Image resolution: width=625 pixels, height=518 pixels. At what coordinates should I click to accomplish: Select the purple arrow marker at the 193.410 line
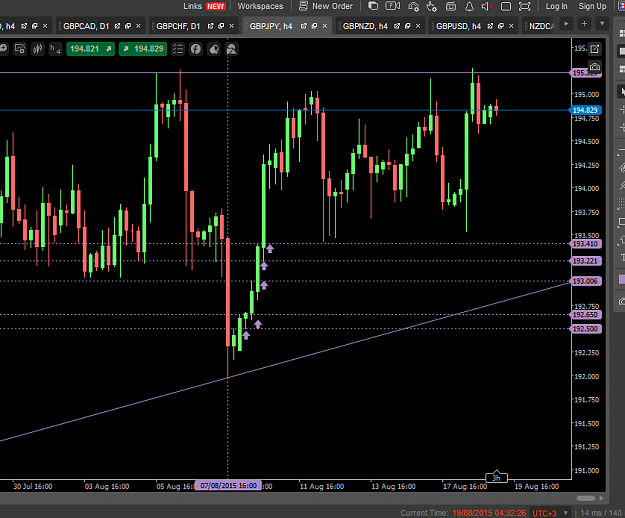tap(270, 249)
